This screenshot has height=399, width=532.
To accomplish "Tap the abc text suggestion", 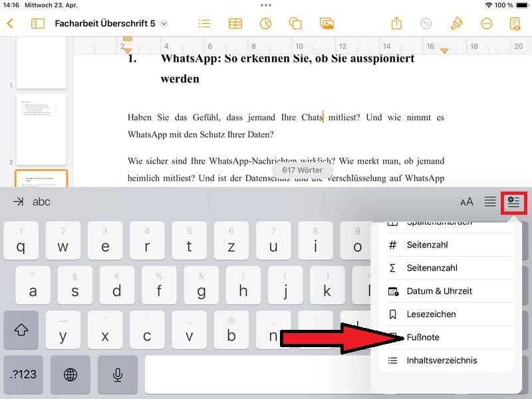I will pyautogui.click(x=41, y=201).
